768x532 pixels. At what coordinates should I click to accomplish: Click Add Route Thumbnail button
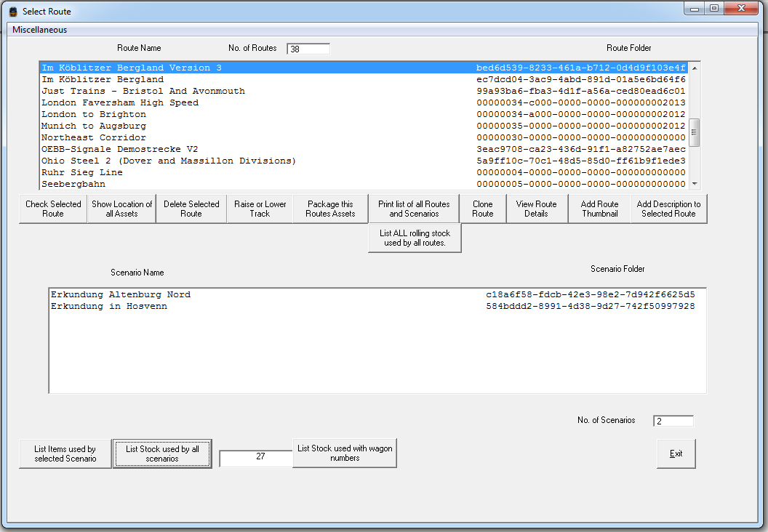599,209
